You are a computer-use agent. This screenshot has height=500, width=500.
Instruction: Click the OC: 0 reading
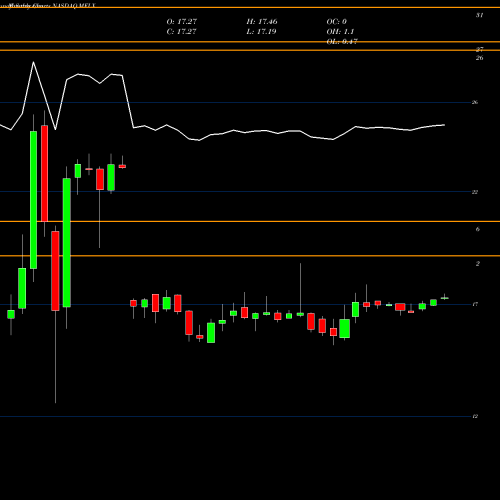coord(337,22)
